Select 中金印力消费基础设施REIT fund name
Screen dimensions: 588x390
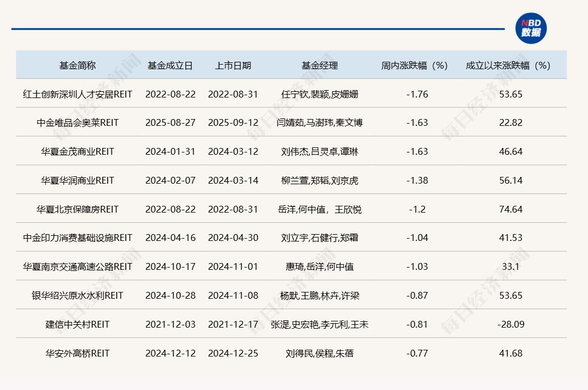78,238
